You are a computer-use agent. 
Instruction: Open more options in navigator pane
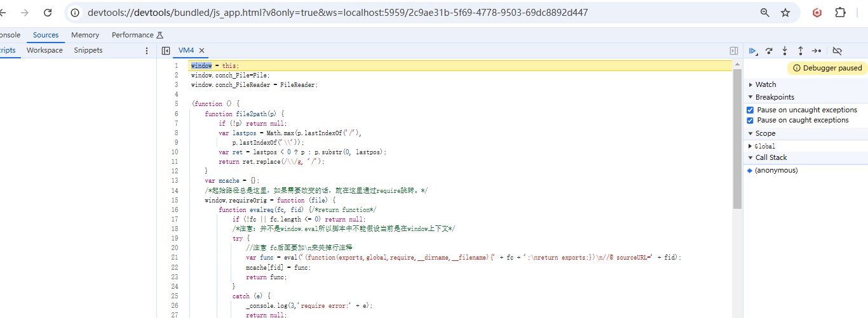coord(147,51)
